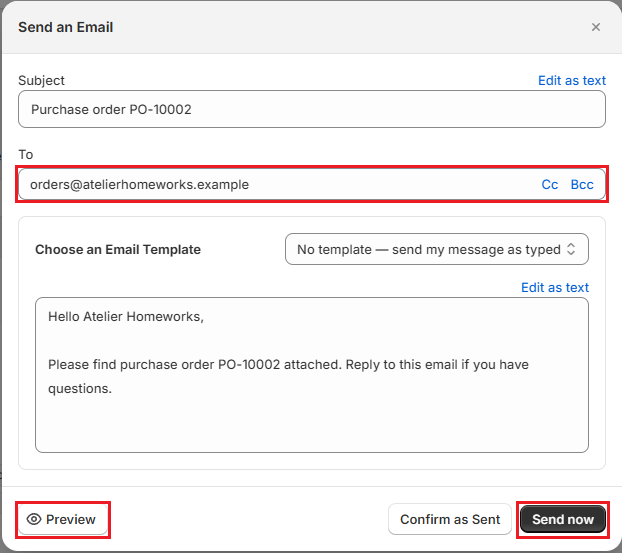Click Edit as text above message body
Image resolution: width=622 pixels, height=553 pixels.
(x=555, y=288)
